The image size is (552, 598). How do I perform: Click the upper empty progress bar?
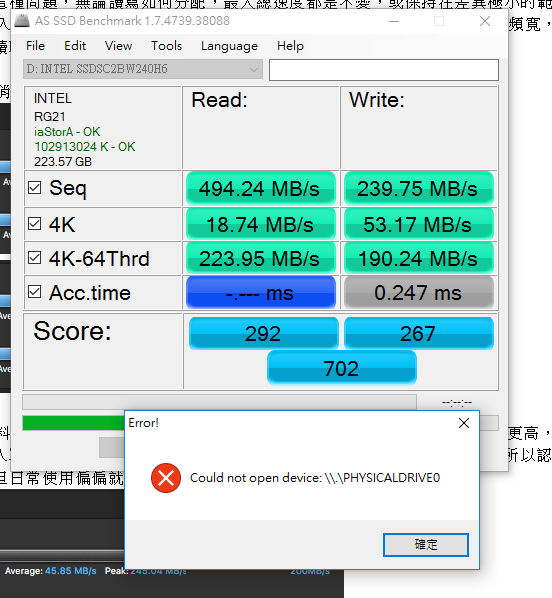point(219,402)
